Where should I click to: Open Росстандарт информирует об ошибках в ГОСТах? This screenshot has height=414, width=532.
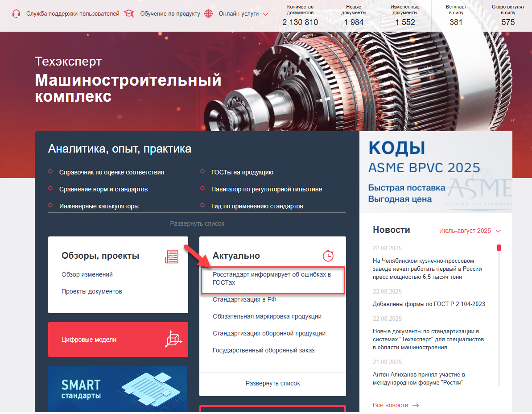tap(272, 278)
